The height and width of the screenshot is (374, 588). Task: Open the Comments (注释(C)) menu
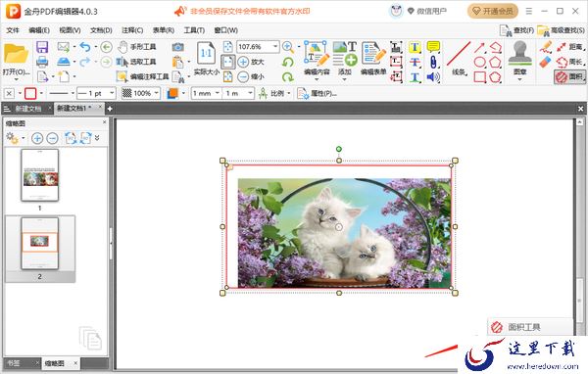pos(132,30)
